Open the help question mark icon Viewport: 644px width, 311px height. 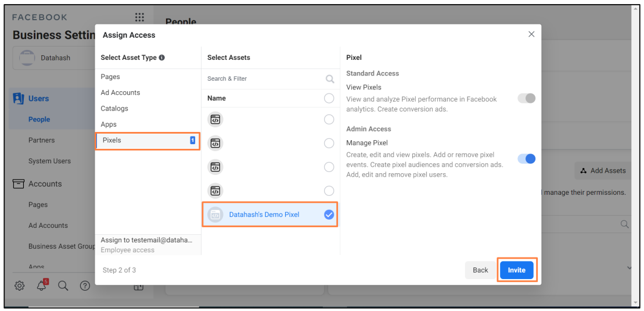[x=85, y=285]
